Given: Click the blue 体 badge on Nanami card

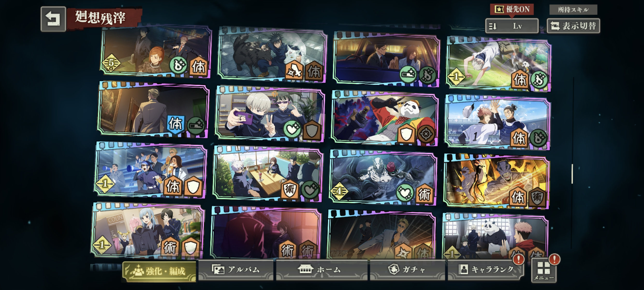Looking at the screenshot, I should tap(176, 124).
